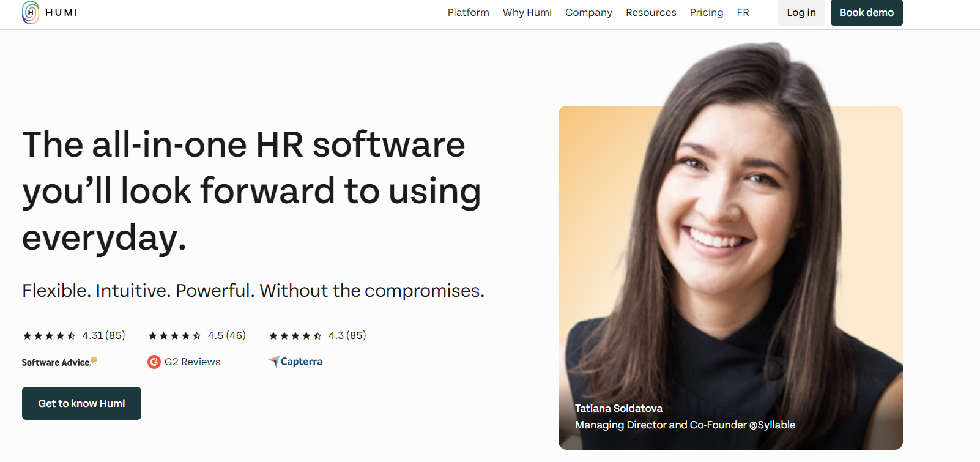Image resolution: width=980 pixels, height=462 pixels.
Task: Open the 85 Software Advice reviews link
Action: click(x=115, y=335)
